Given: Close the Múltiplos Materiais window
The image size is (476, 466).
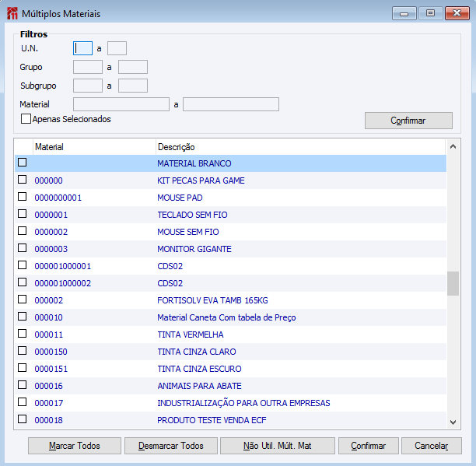Looking at the screenshot, I should tap(457, 13).
